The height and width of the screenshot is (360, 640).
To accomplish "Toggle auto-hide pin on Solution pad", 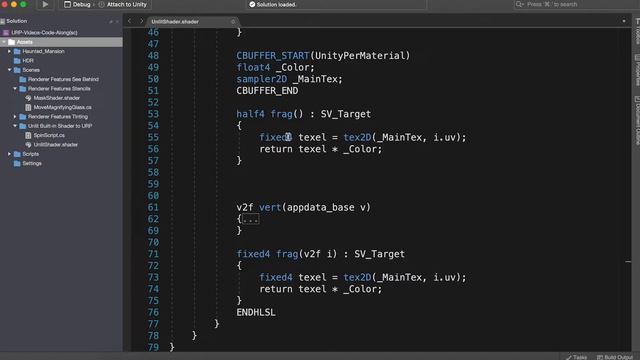I will (111, 22).
